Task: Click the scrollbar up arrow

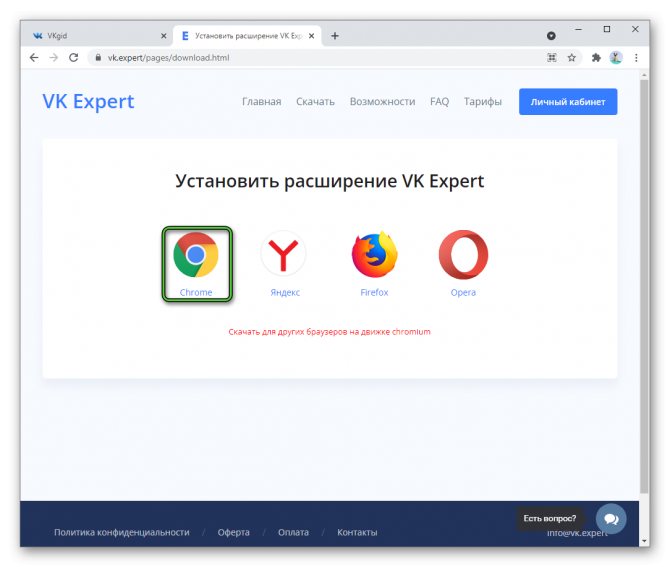Action: [x=644, y=75]
